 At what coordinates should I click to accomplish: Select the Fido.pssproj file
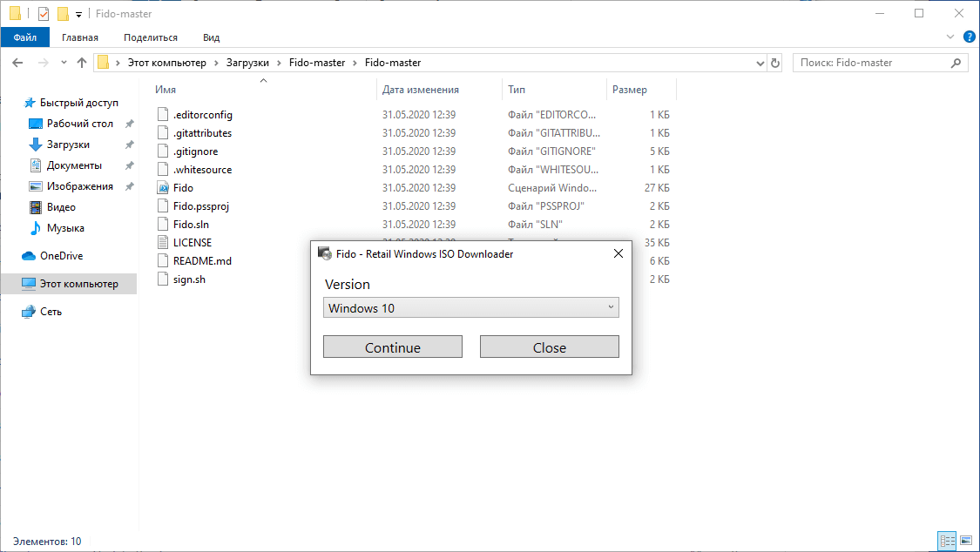pyautogui.click(x=200, y=206)
